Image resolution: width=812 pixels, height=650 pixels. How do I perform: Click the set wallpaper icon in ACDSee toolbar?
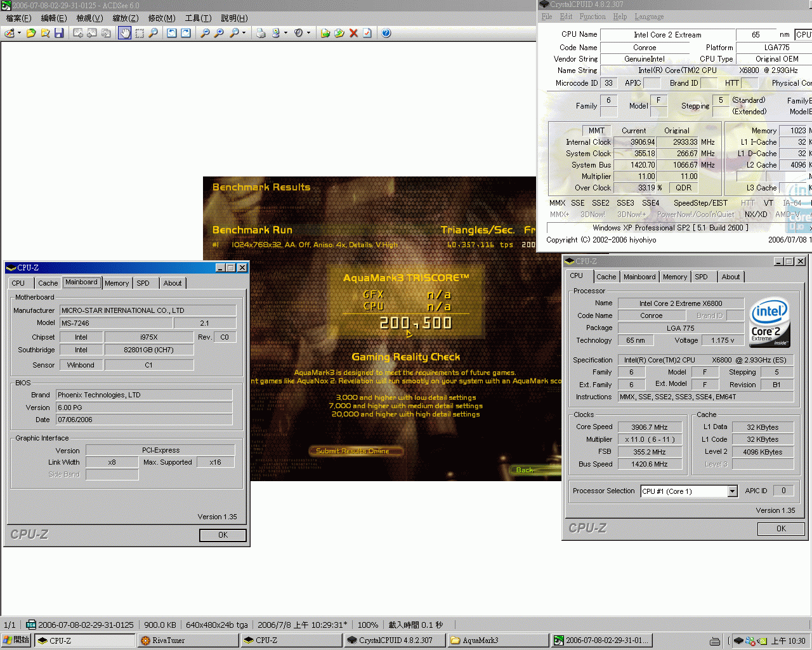tap(276, 33)
